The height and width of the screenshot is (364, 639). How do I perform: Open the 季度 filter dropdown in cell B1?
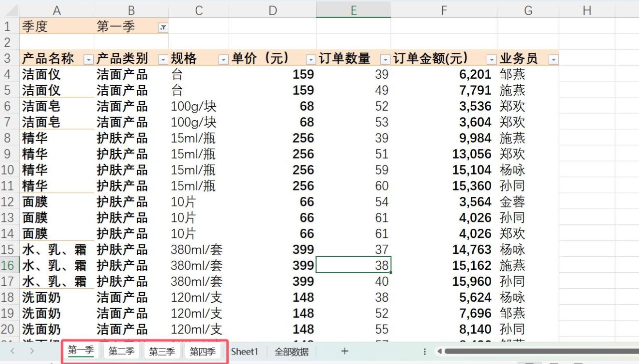(x=163, y=28)
